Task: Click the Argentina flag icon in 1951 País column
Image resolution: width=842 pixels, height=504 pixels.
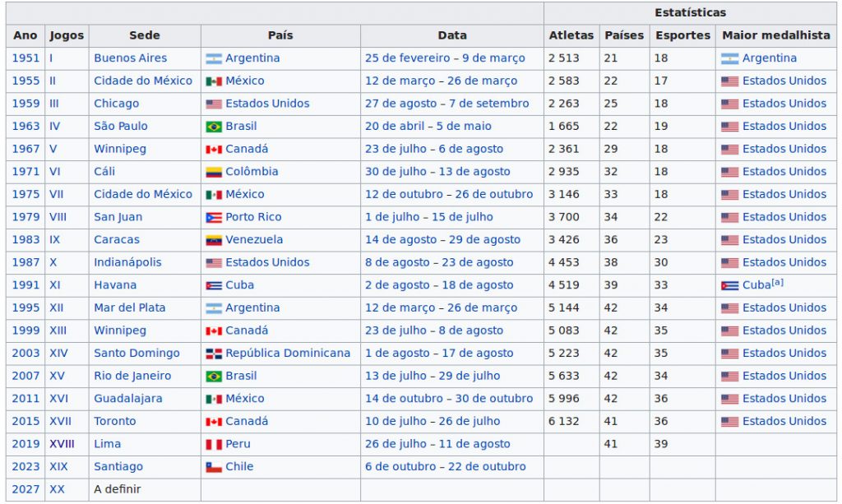Action: pyautogui.click(x=214, y=58)
